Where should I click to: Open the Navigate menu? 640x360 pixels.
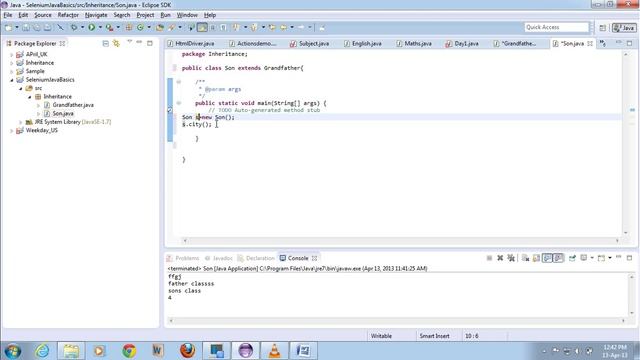click(96, 15)
